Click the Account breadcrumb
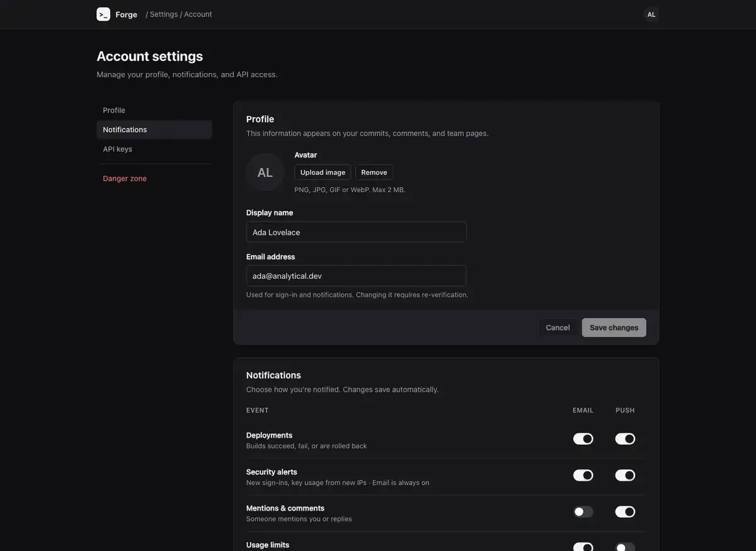This screenshot has height=551, width=756. pos(198,14)
